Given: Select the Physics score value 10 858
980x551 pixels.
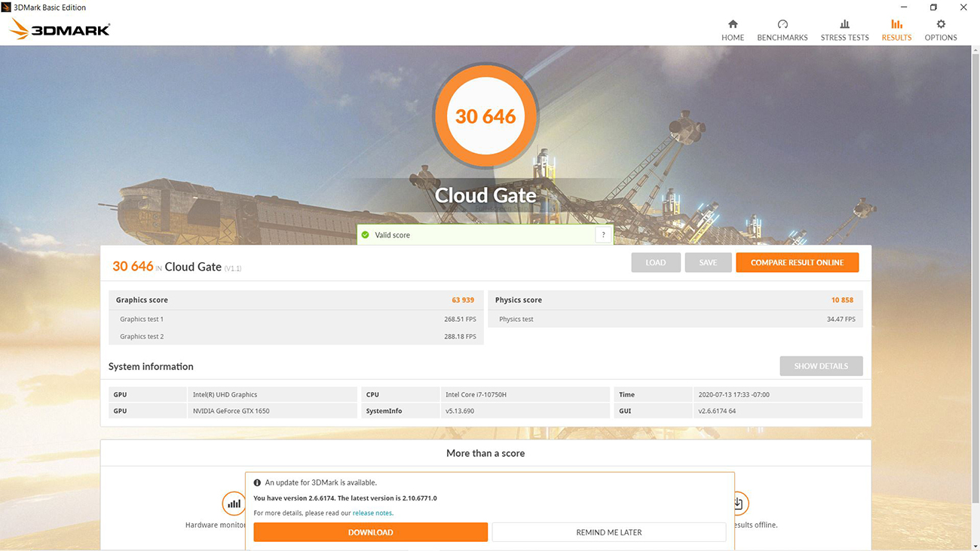Looking at the screenshot, I should [842, 300].
